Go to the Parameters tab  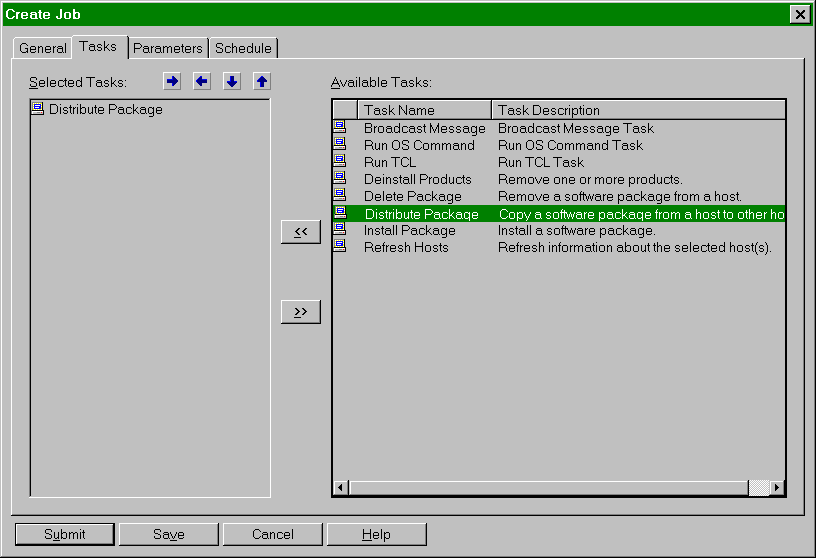tap(168, 48)
